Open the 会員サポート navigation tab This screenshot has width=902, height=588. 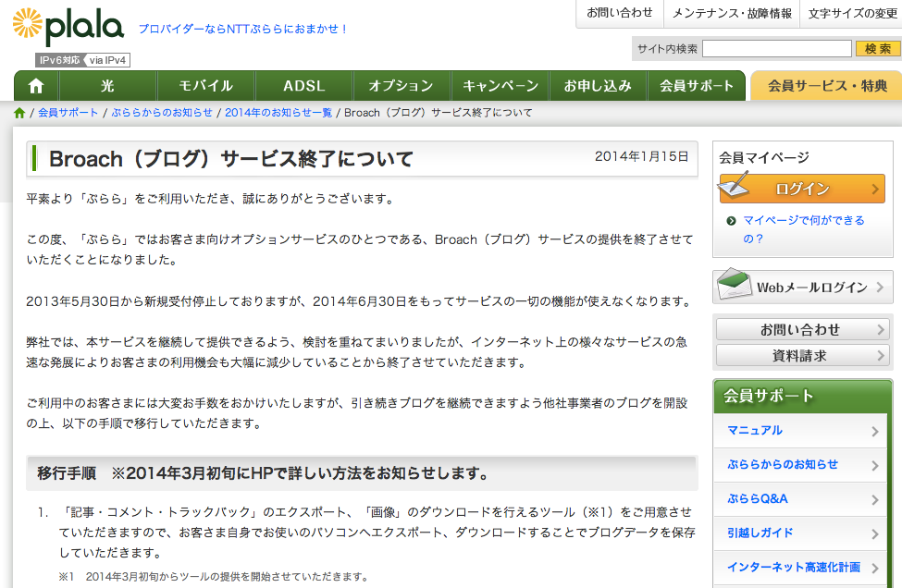pos(697,86)
